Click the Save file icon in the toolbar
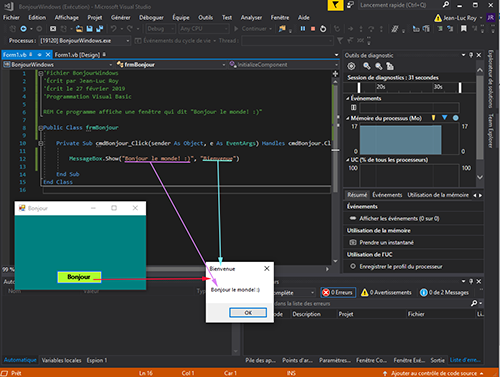Screen dimensions: 500x377 (x=89, y=29)
